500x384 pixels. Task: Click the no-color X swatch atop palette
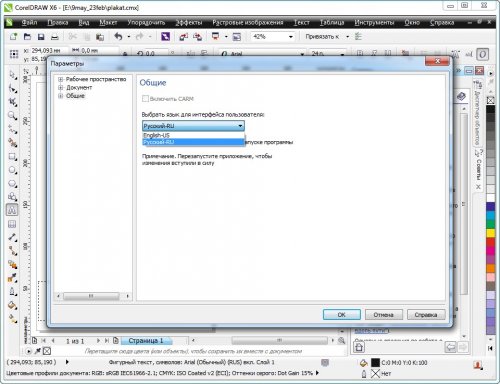490,100
